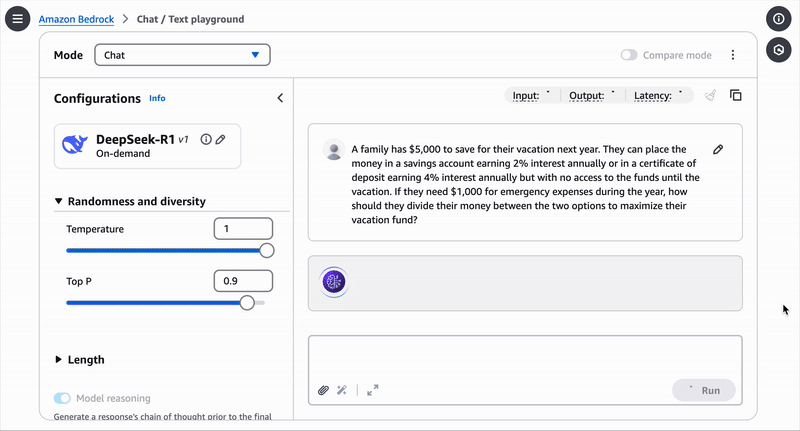Go to Amazon Bedrock breadcrumb link
Screen dimensions: 800x431
[x=77, y=19]
